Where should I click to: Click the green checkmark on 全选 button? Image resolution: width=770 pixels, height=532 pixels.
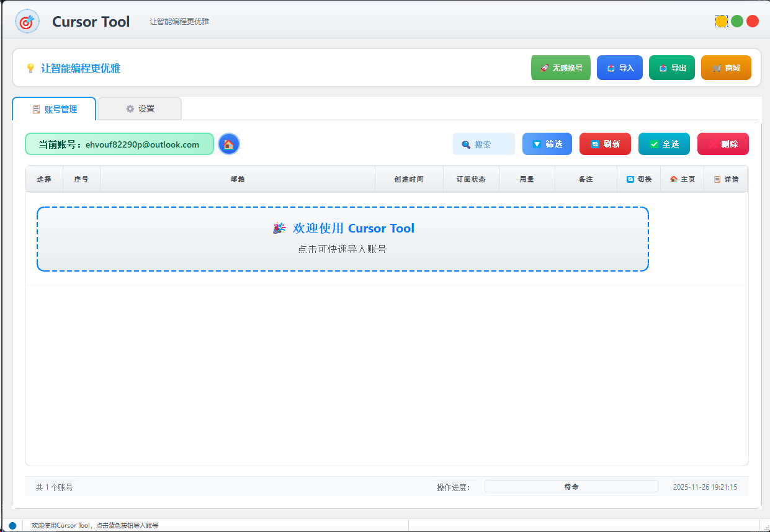click(x=653, y=143)
